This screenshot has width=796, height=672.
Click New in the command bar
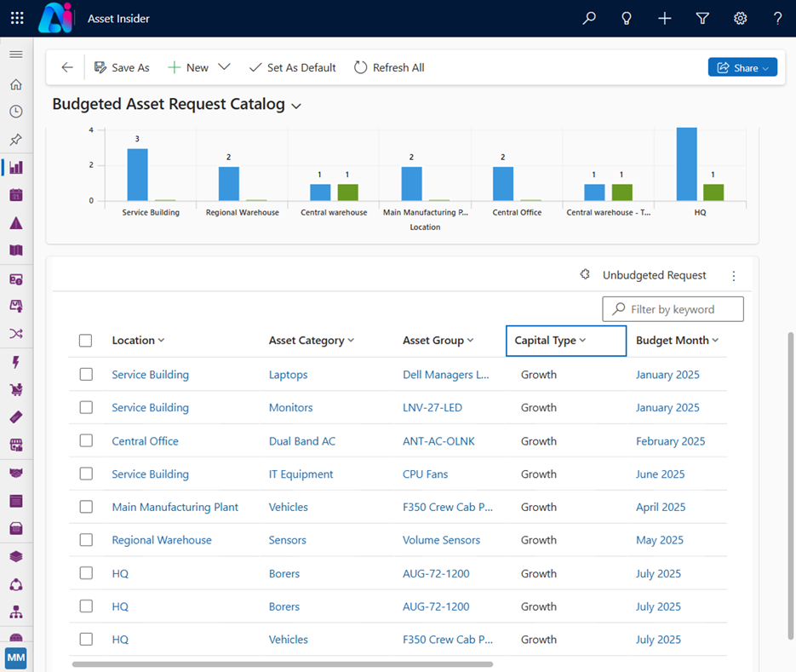pyautogui.click(x=188, y=67)
